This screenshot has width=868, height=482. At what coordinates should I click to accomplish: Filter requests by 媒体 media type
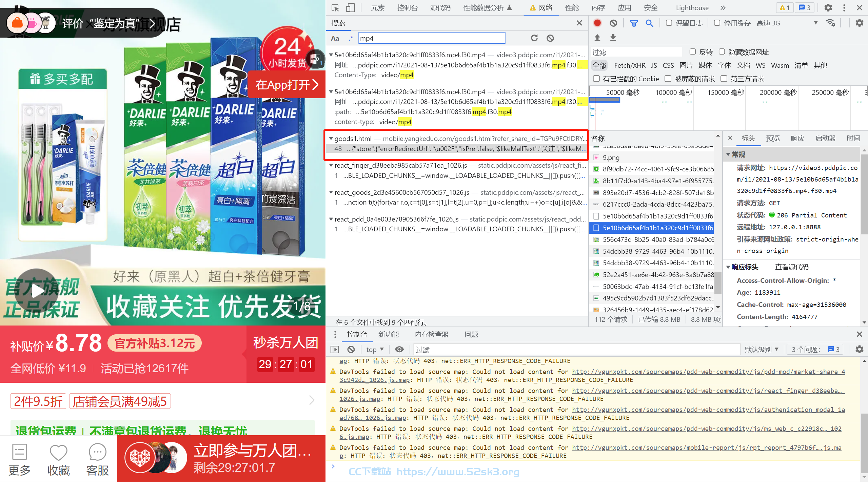coord(705,65)
